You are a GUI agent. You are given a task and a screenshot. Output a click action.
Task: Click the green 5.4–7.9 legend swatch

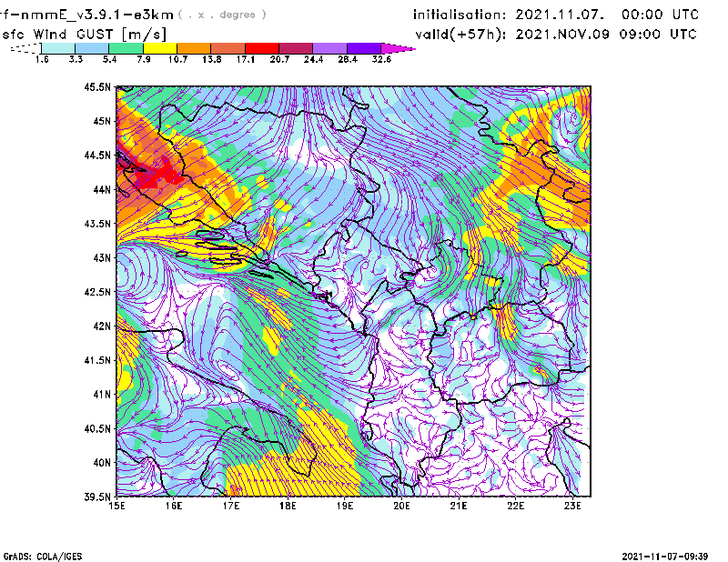click(x=126, y=48)
